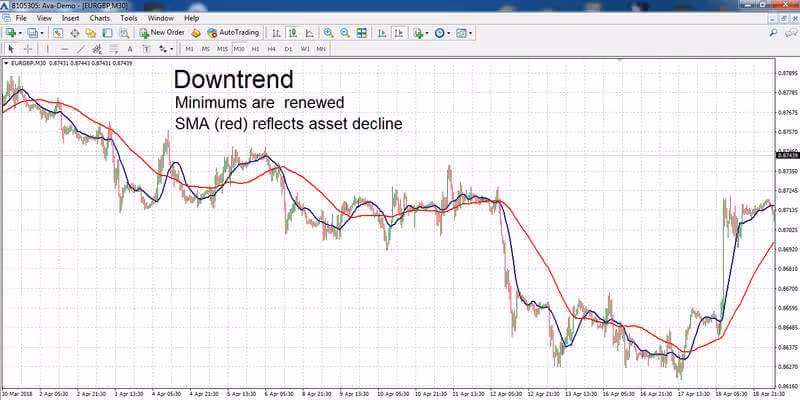The width and height of the screenshot is (800, 400).
Task: Select the text label A tool
Action: (x=130, y=49)
